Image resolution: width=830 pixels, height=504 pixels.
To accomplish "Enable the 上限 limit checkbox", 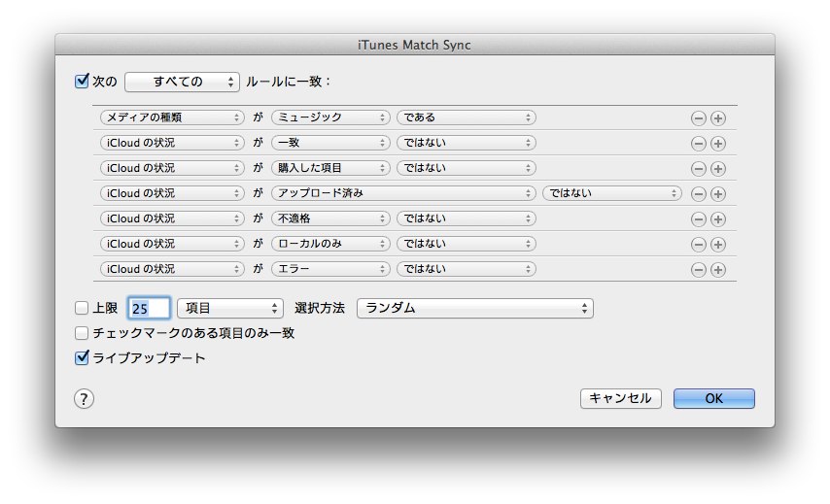I will coord(81,308).
